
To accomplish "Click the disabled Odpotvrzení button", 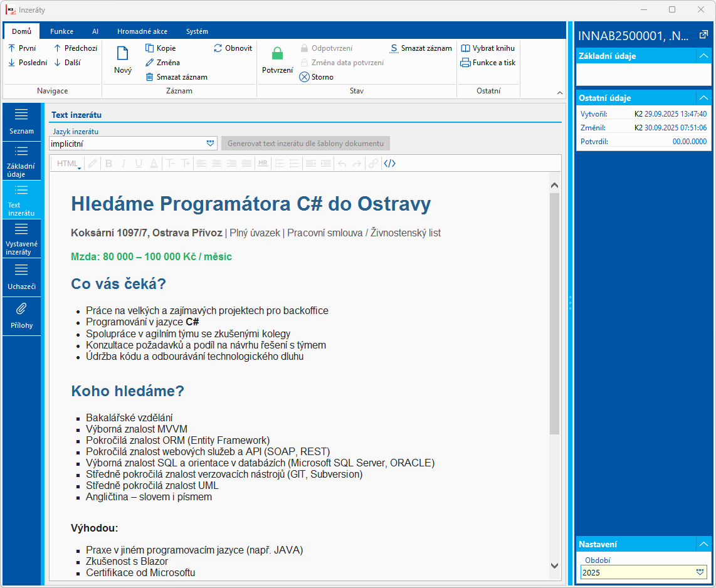I will (x=327, y=48).
